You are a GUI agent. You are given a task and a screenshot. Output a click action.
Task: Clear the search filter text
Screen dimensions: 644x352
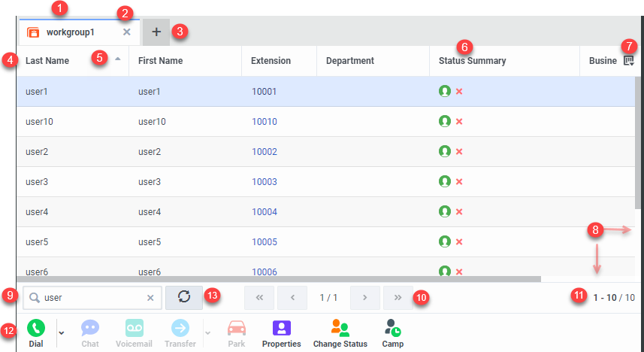coord(150,298)
